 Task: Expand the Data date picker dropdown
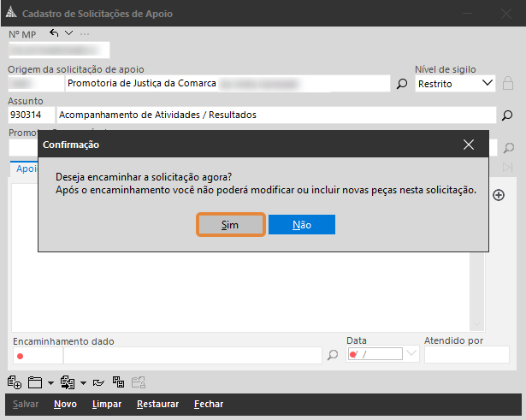411,354
